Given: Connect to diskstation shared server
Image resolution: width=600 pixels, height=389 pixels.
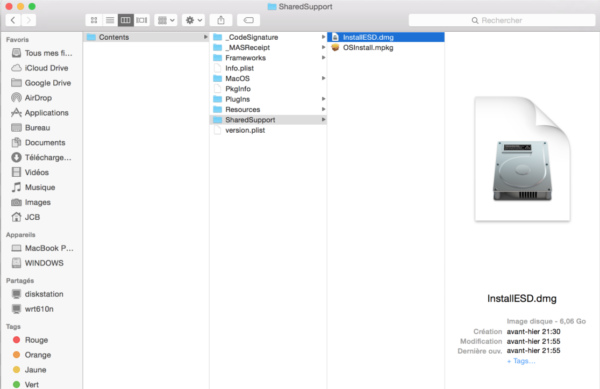Looking at the screenshot, I should (42, 294).
